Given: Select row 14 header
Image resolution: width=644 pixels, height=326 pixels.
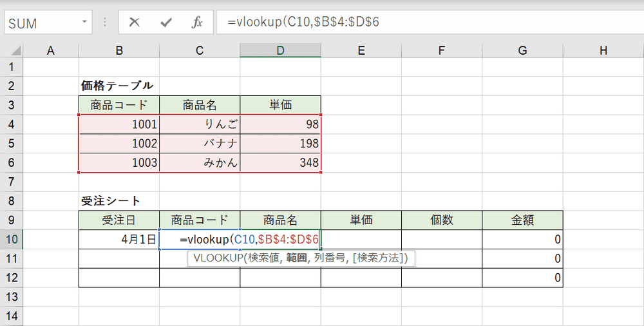Looking at the screenshot, I should (12, 316).
